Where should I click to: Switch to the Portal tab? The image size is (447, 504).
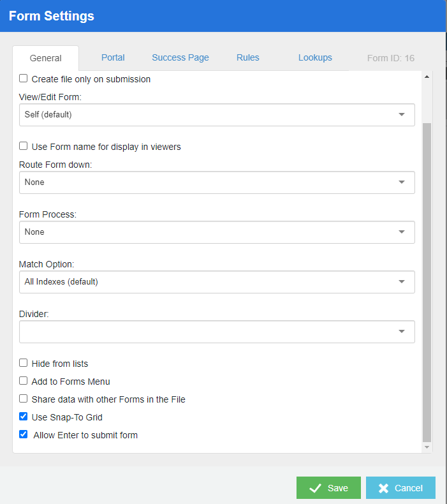click(x=113, y=57)
